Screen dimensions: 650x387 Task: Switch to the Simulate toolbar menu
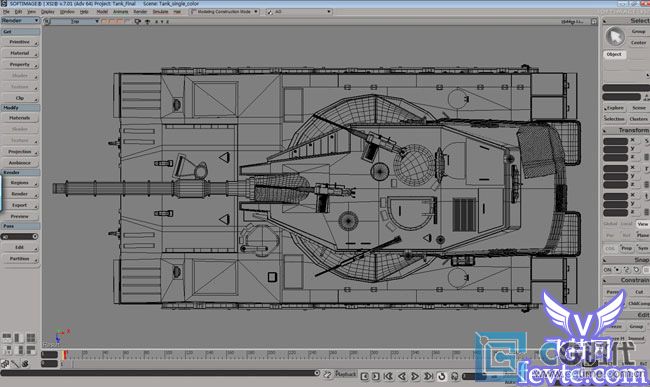(x=160, y=12)
